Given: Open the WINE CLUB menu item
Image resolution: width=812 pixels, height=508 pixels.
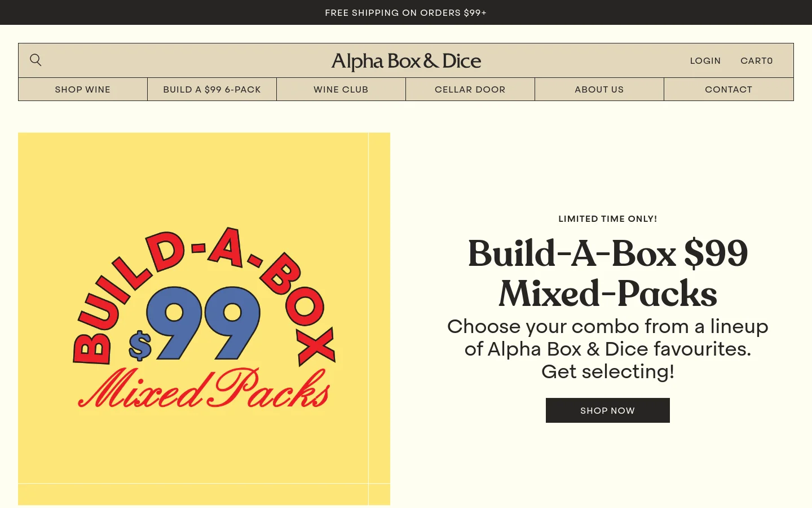Looking at the screenshot, I should [341, 89].
